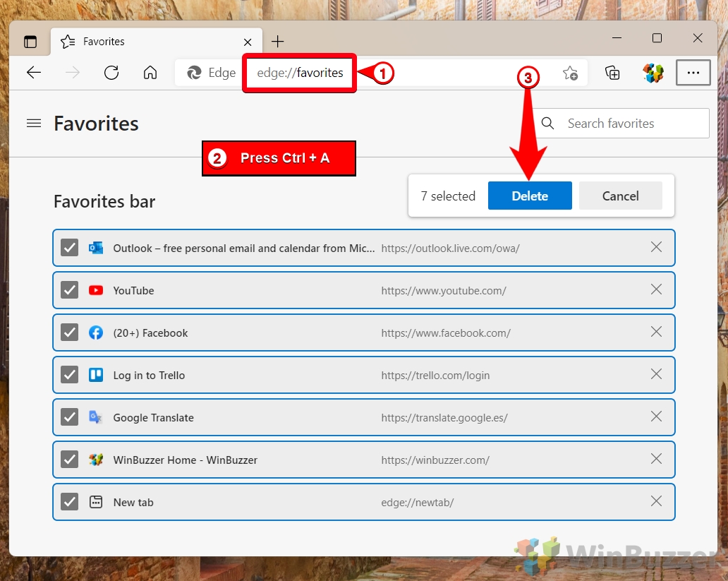Click the YouTube favicon in the list
This screenshot has width=728, height=581.
point(96,291)
